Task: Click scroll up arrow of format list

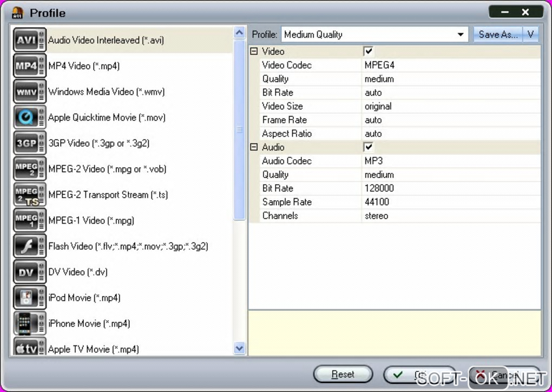Action: click(239, 32)
